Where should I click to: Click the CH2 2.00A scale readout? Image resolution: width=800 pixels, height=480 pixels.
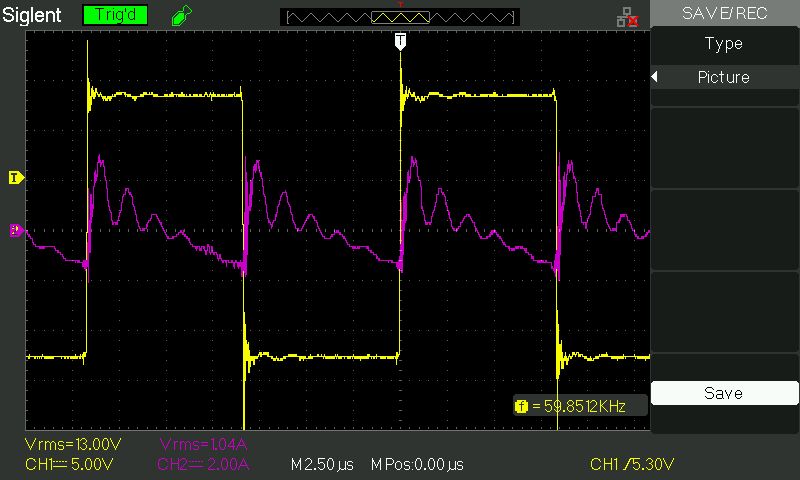point(203,464)
